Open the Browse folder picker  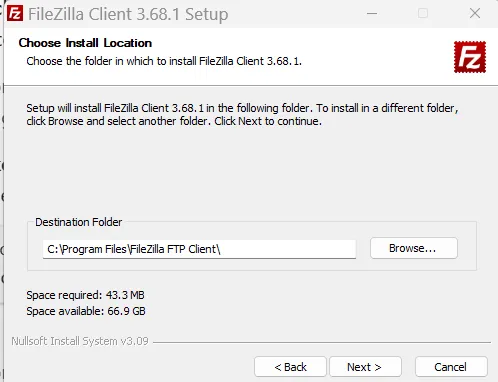(414, 248)
